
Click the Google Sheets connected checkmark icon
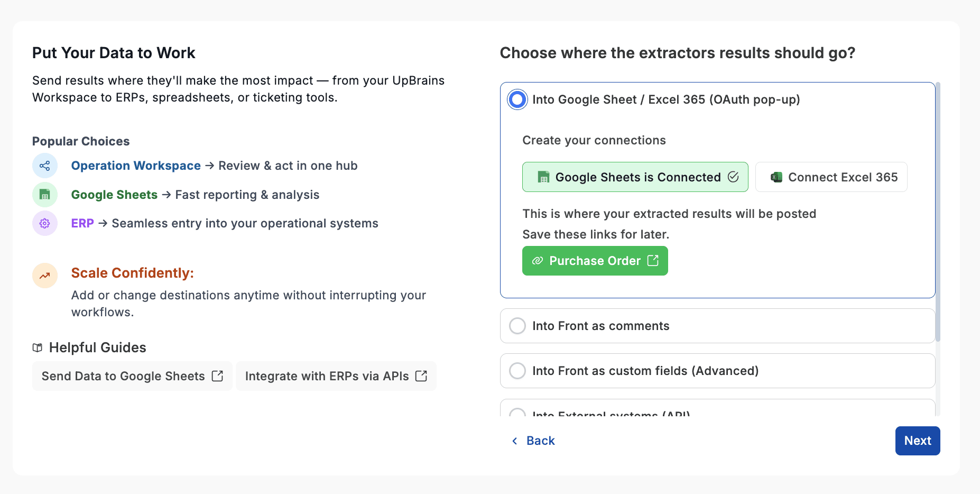[733, 177]
